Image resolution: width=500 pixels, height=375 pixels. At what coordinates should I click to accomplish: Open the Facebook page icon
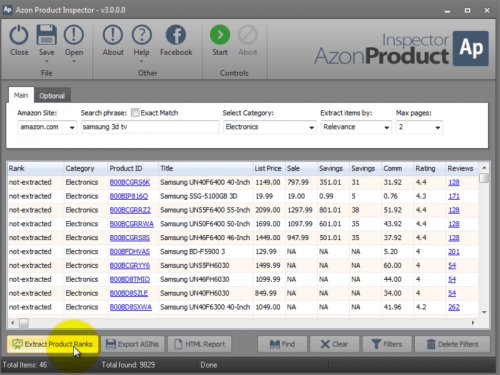(176, 35)
